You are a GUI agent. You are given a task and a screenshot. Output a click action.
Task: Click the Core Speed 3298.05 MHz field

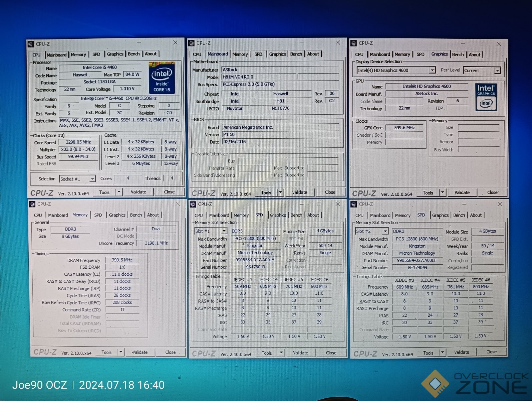[78, 142]
